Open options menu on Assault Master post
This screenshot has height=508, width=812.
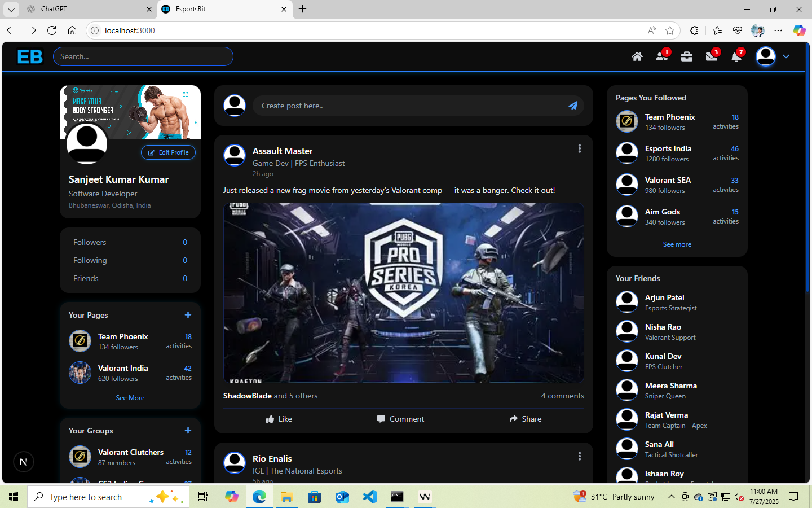[580, 148]
